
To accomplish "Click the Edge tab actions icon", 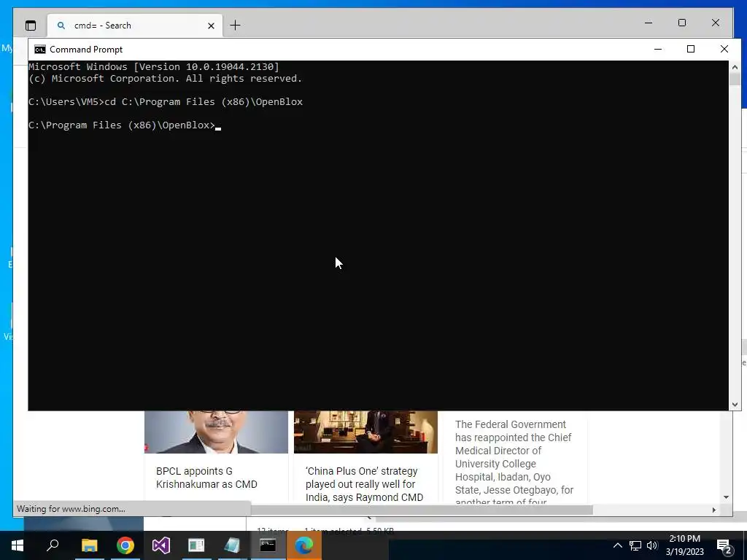I will [x=31, y=26].
